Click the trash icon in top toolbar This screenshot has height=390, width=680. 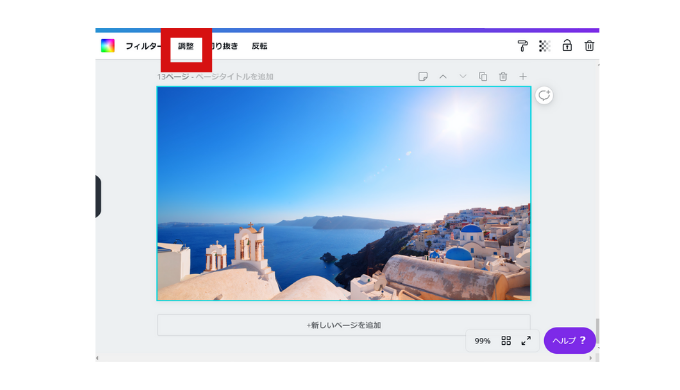pos(589,46)
